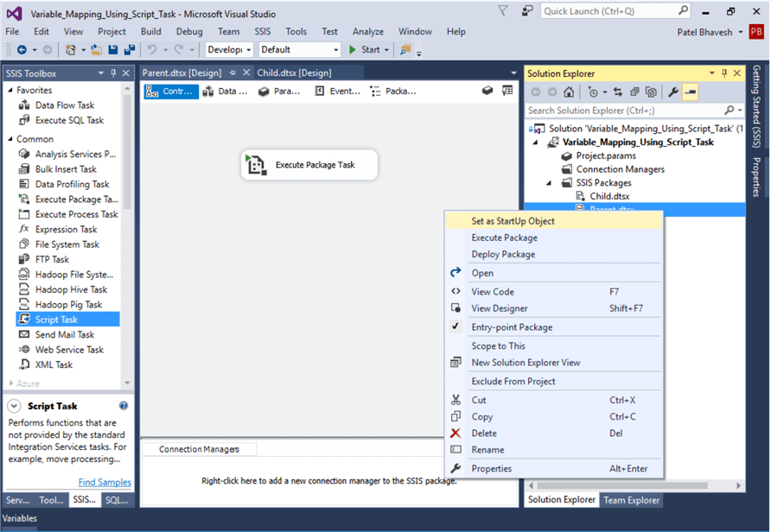Choose Deploy Package in context menu
The height and width of the screenshot is (532, 771).
(554, 255)
